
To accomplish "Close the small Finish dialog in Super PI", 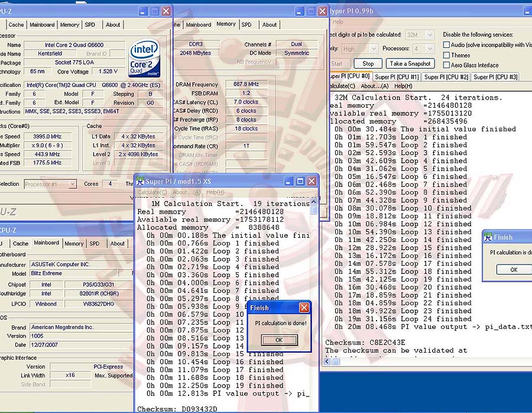I will coord(304,308).
